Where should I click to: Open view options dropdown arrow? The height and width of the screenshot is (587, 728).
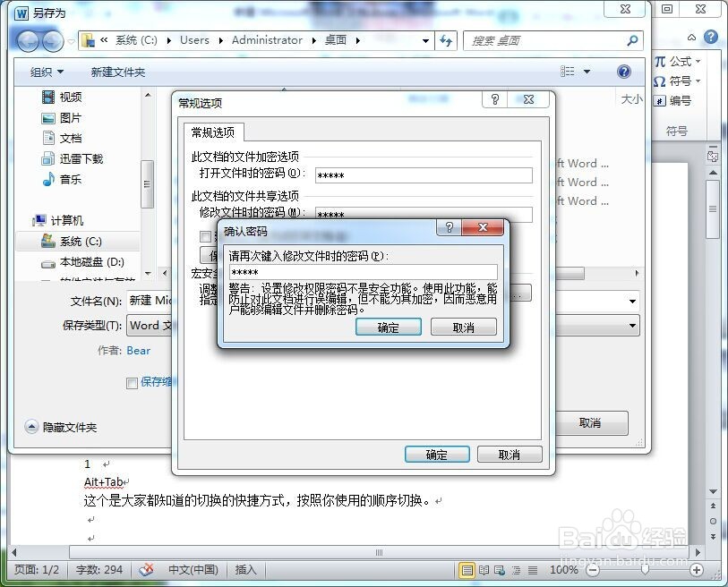pyautogui.click(x=587, y=72)
